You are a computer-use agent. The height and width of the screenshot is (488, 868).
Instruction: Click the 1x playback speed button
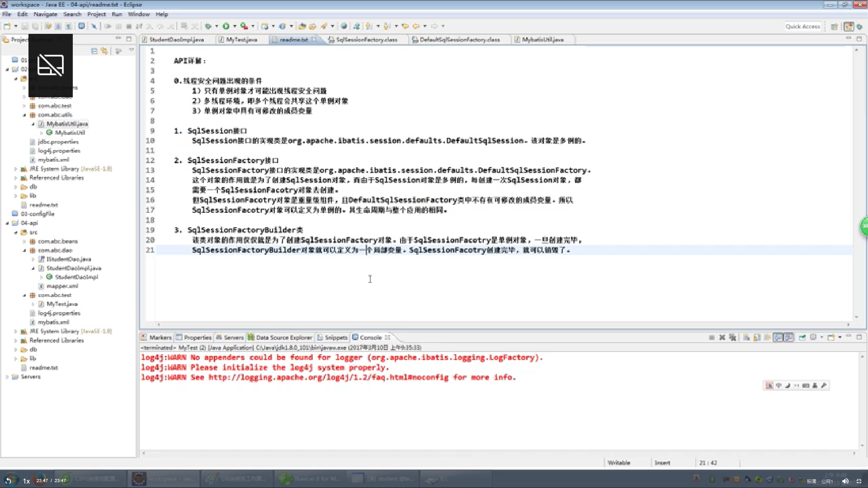[26, 481]
